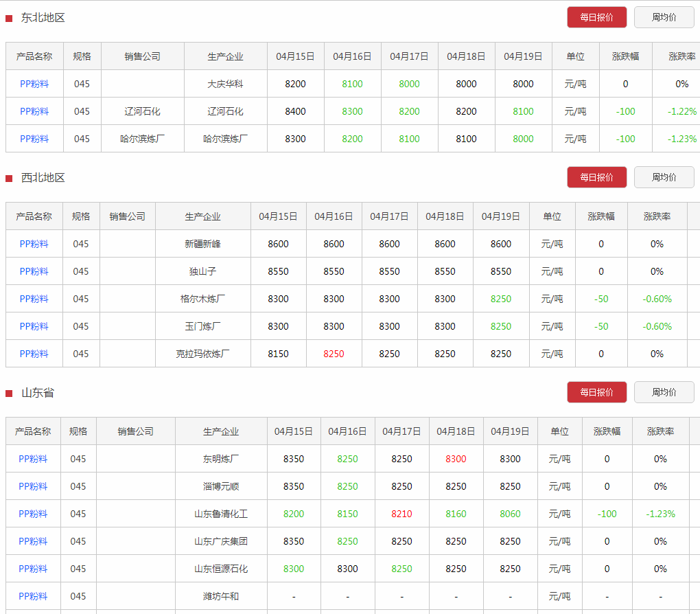Open PP粉料 link in 潍坊午和 row
700x614 pixels.
pyautogui.click(x=33, y=596)
